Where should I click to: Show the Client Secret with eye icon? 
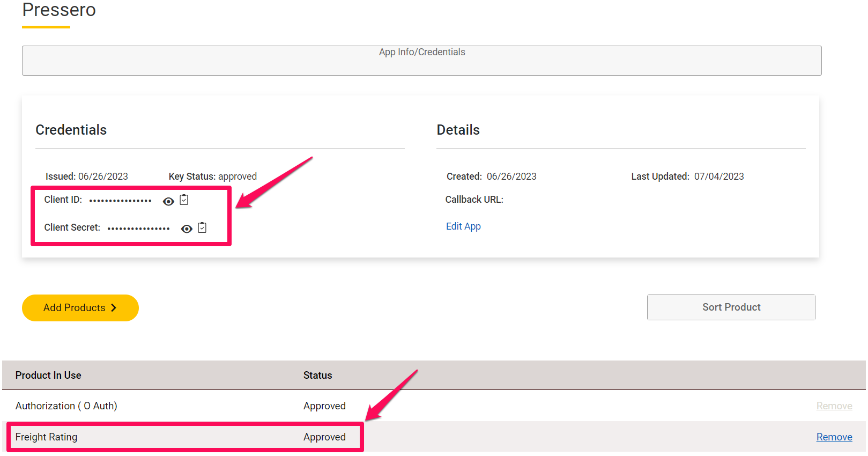click(x=187, y=229)
